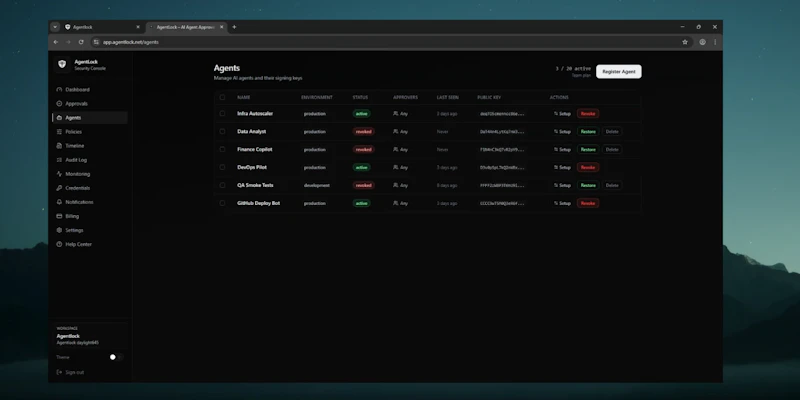Image resolution: width=800 pixels, height=400 pixels.
Task: Tick the GitHub Deploy Bot row checkbox
Action: 222,203
